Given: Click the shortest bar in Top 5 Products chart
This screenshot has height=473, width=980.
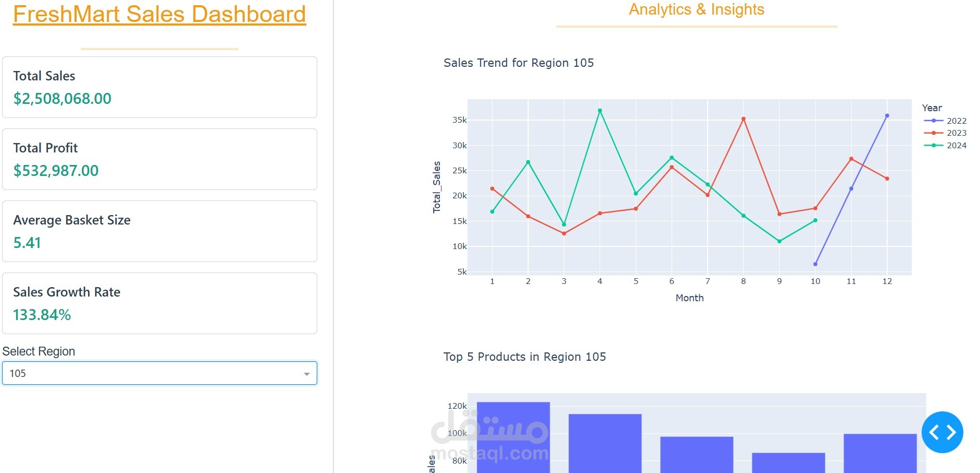Looking at the screenshot, I should click(788, 463).
